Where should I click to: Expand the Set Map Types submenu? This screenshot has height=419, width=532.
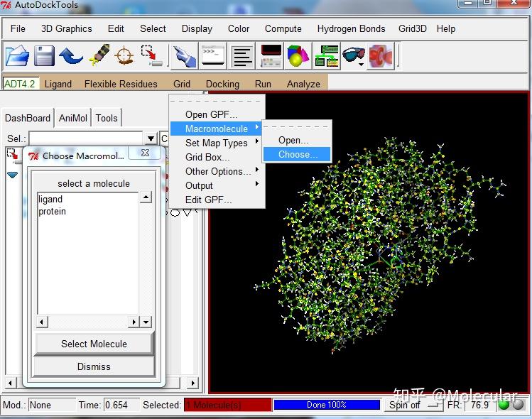[x=217, y=143]
